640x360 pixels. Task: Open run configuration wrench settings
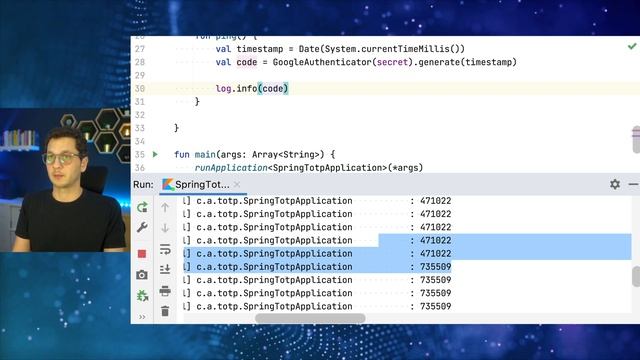(142, 227)
